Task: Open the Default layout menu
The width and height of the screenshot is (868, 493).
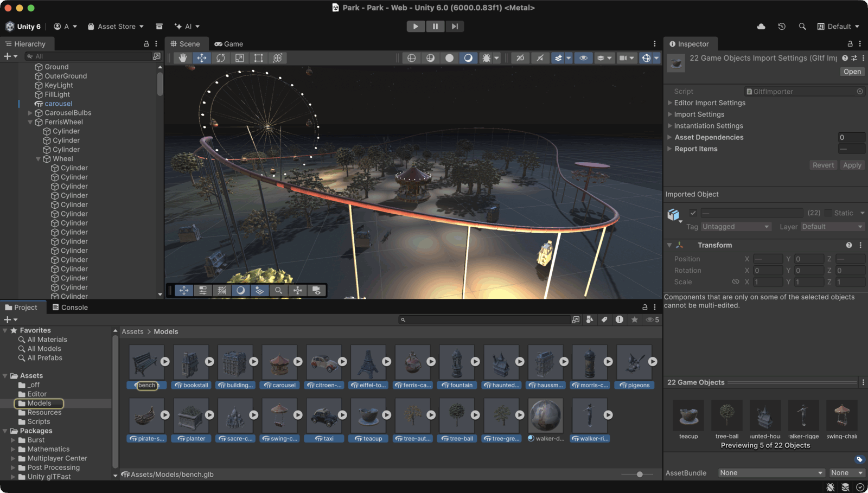Action: (838, 27)
